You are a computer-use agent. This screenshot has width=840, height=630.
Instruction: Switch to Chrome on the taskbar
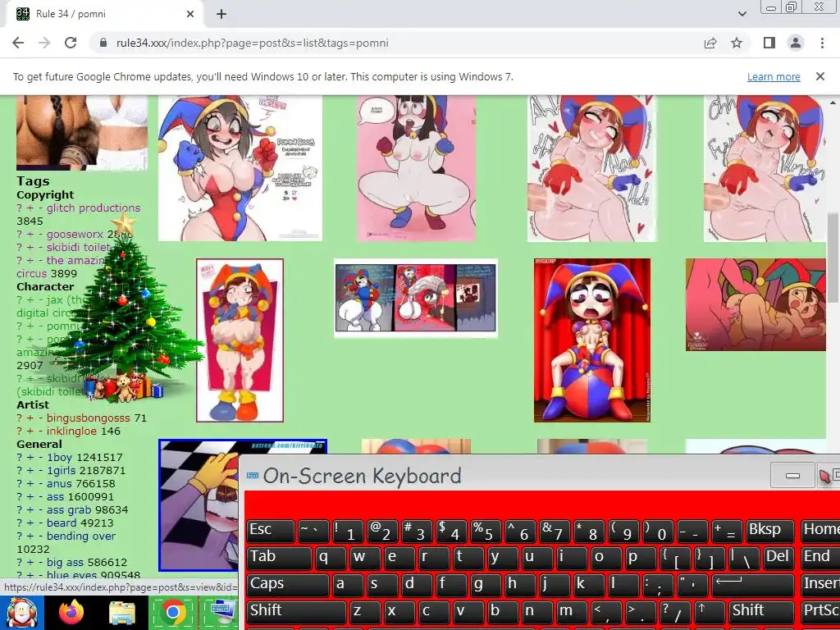tap(172, 614)
